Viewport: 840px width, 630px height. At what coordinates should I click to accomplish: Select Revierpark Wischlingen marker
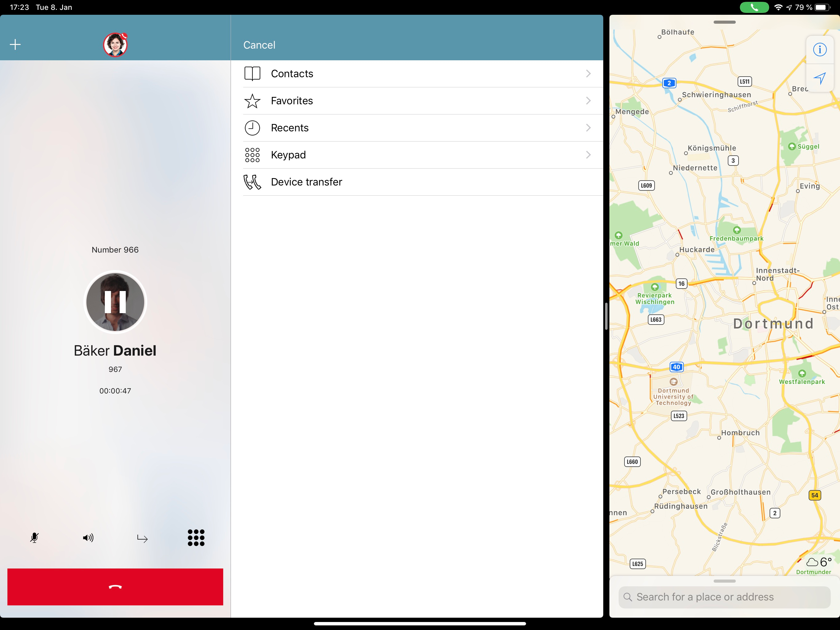pos(655,287)
